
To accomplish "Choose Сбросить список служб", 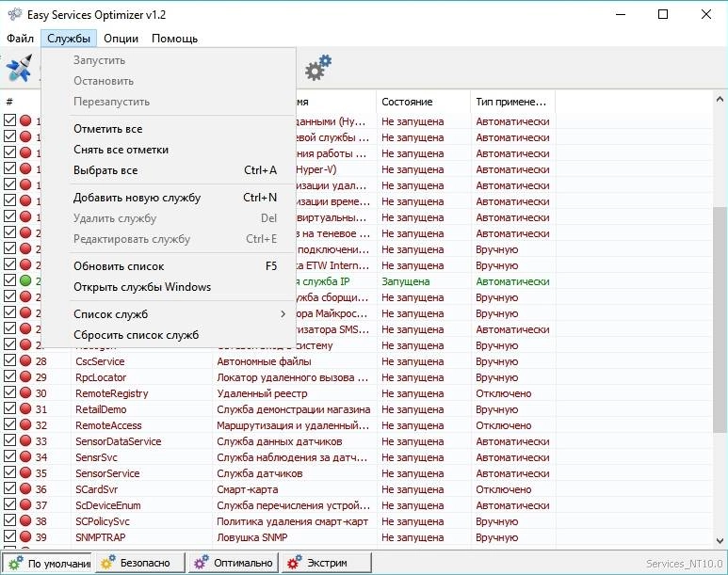I will (169, 335).
